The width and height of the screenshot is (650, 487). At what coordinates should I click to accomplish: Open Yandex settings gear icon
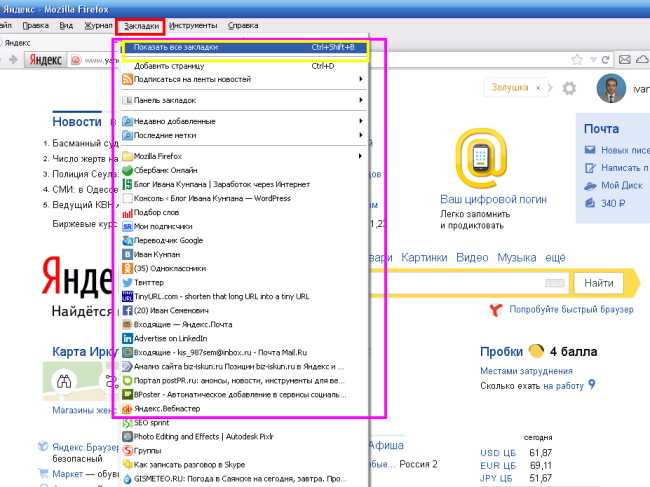[x=569, y=88]
